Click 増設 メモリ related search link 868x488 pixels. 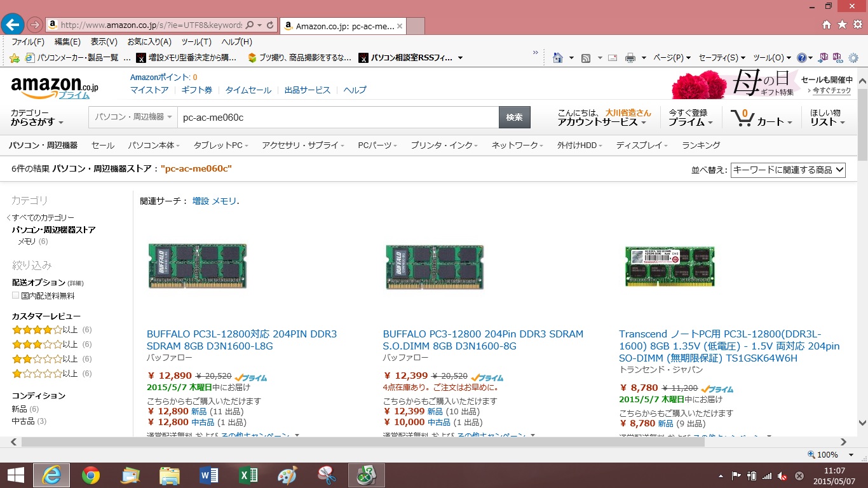click(215, 201)
